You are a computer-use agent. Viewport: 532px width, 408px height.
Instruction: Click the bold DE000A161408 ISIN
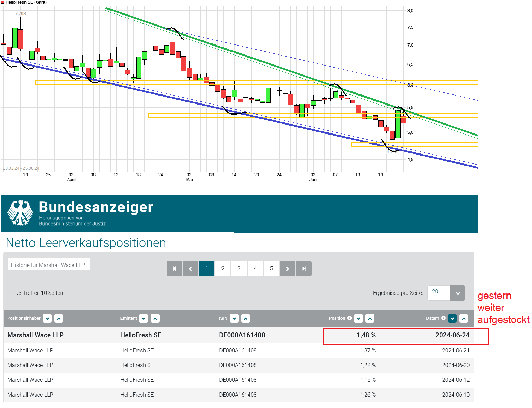[x=242, y=335]
